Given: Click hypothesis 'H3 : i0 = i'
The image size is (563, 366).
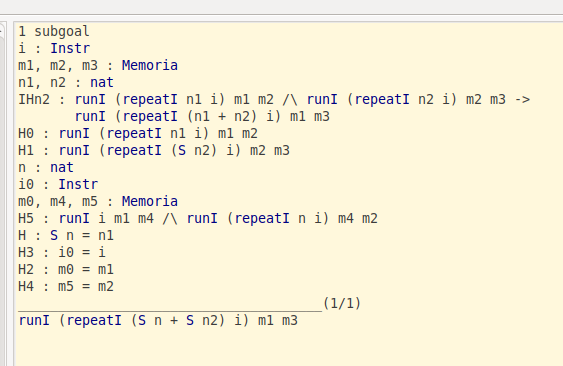Looking at the screenshot, I should point(62,253).
